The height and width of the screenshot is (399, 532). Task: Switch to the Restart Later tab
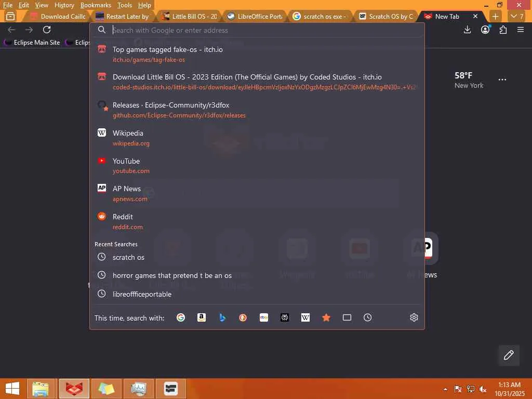tap(123, 16)
